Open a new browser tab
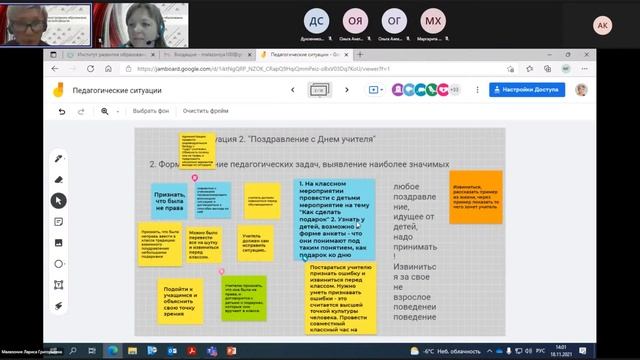640x360 pixels. 360,54
